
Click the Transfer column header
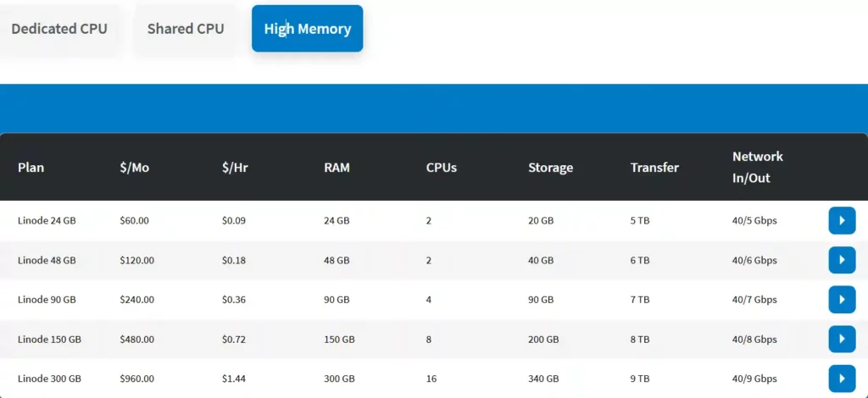pos(654,168)
